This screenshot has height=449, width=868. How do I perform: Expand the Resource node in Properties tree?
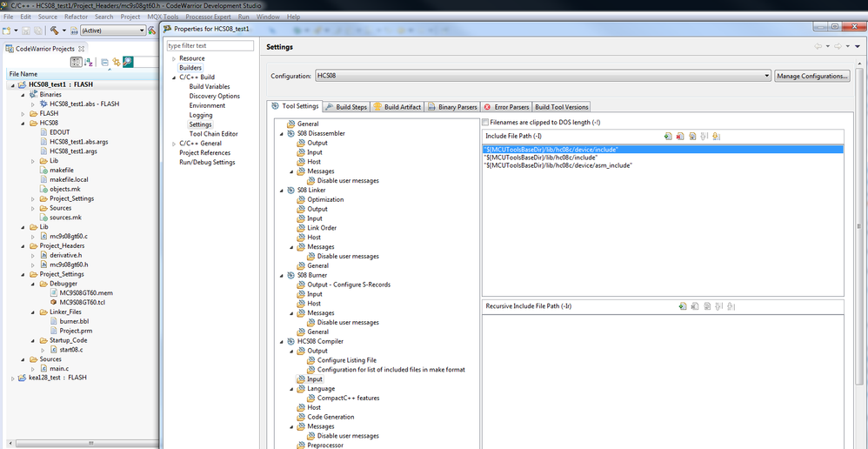[x=174, y=58]
